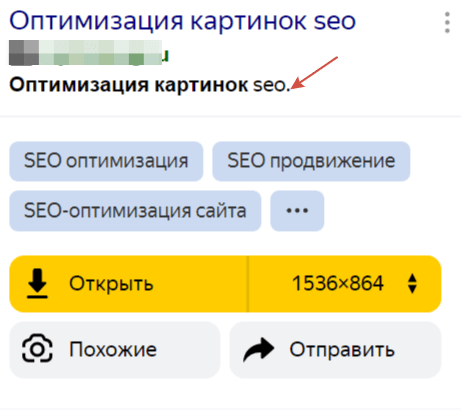Click the word 'seo.' in the description
This screenshot has height=416, width=461.
tap(271, 85)
